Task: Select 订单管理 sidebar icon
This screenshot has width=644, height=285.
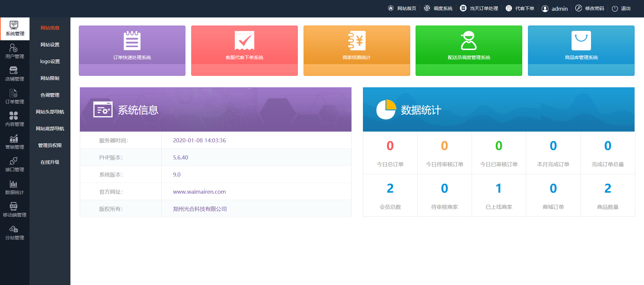Action: tap(14, 97)
